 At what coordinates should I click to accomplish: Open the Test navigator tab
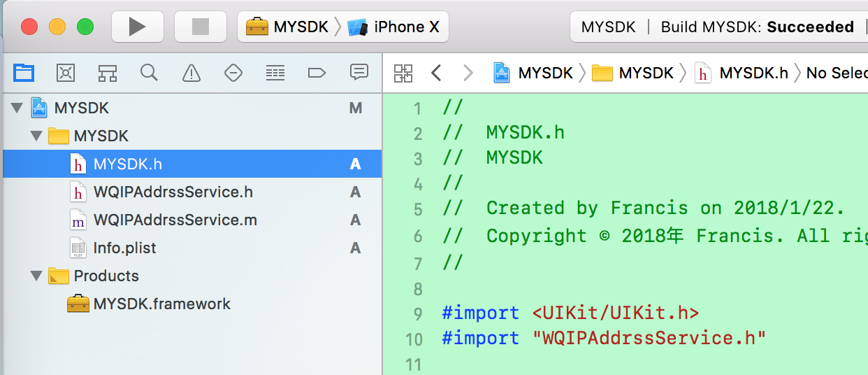[233, 72]
